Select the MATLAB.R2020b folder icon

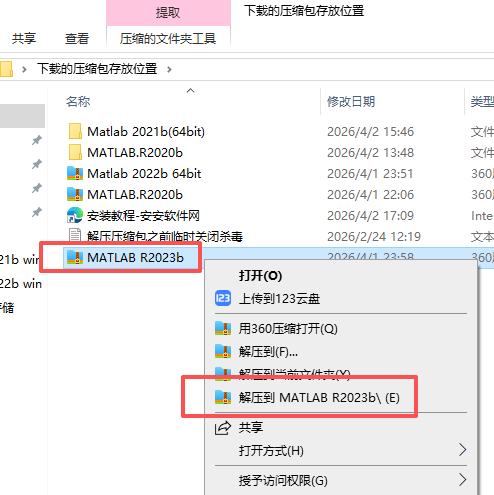tap(75, 152)
